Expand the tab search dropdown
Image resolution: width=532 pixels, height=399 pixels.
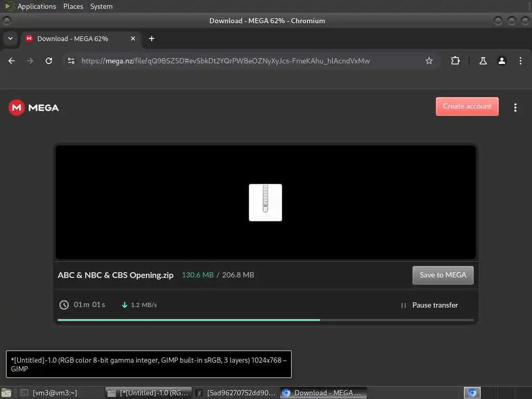[x=10, y=38]
